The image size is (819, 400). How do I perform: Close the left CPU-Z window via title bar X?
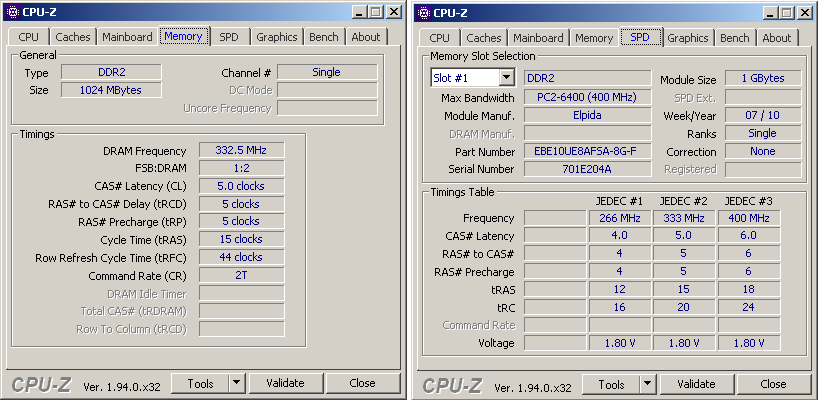[x=394, y=13]
